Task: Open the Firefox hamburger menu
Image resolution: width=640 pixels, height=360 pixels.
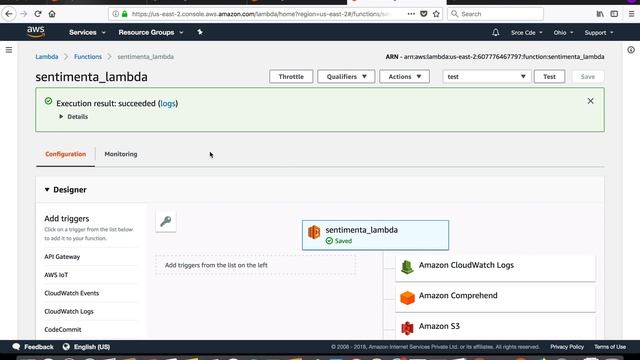Action: [x=631, y=14]
